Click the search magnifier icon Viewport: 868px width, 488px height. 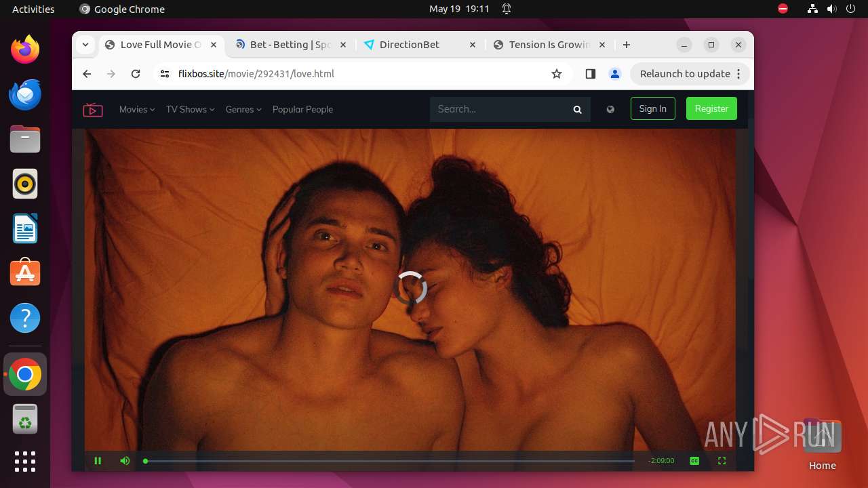pos(578,109)
